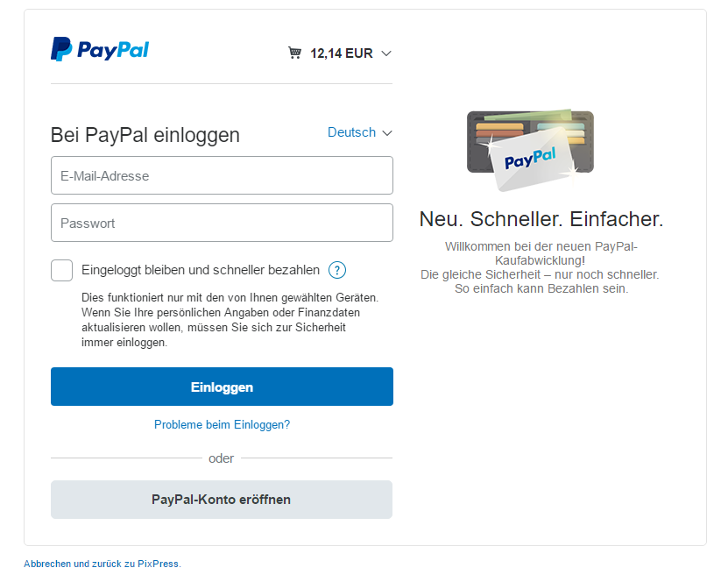The image size is (728, 575).
Task: Click the shopping cart icon
Action: click(x=294, y=53)
